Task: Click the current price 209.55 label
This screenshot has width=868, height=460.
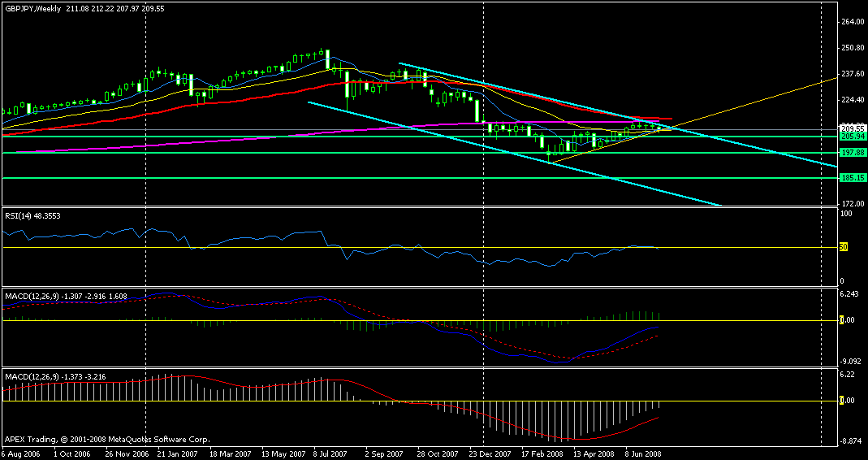Action: (850, 128)
